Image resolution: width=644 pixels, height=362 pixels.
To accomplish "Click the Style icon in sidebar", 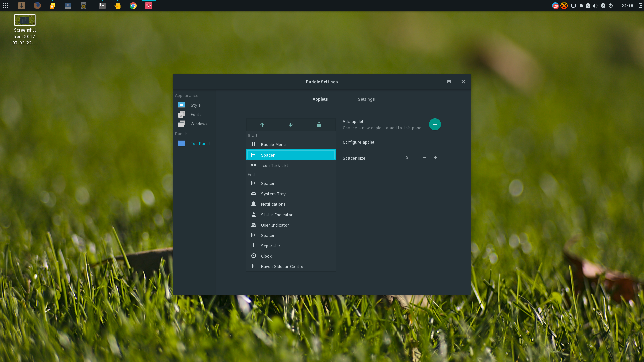I will click(182, 105).
